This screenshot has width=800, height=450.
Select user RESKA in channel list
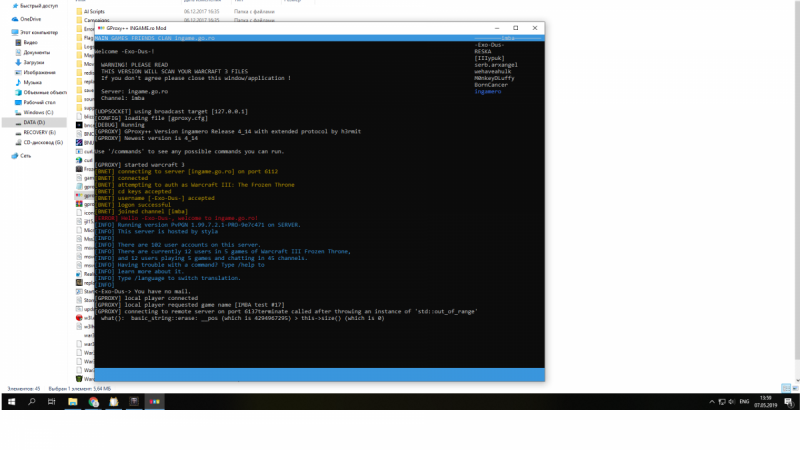[x=486, y=54]
